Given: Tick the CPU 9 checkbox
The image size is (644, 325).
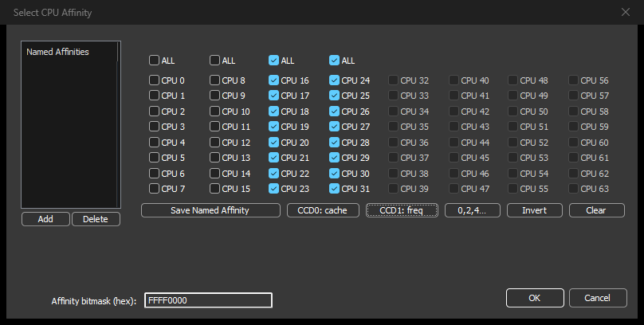Looking at the screenshot, I should [x=214, y=96].
